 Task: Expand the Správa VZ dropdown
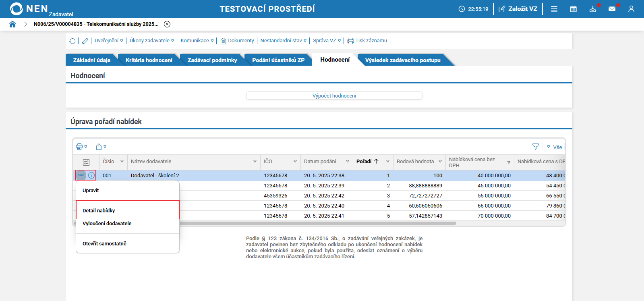327,41
